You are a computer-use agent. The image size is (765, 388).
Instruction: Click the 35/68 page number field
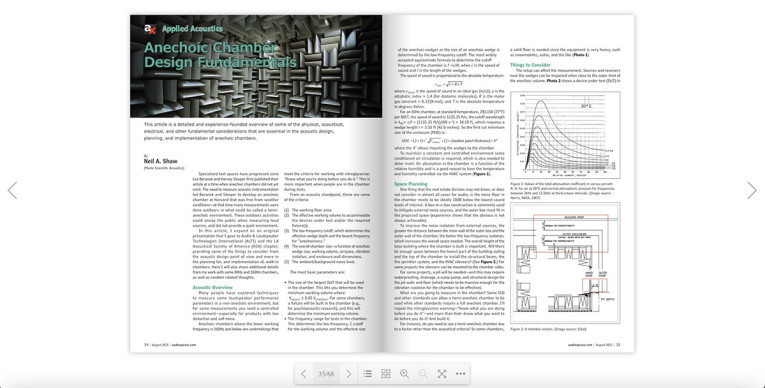point(326,374)
